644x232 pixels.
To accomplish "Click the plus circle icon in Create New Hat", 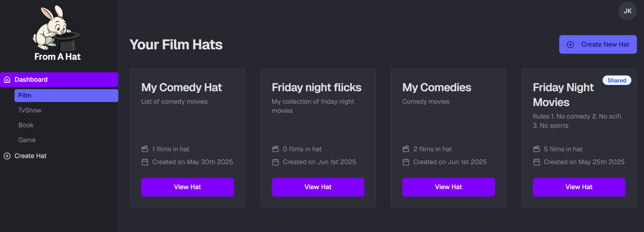I will [x=570, y=45].
